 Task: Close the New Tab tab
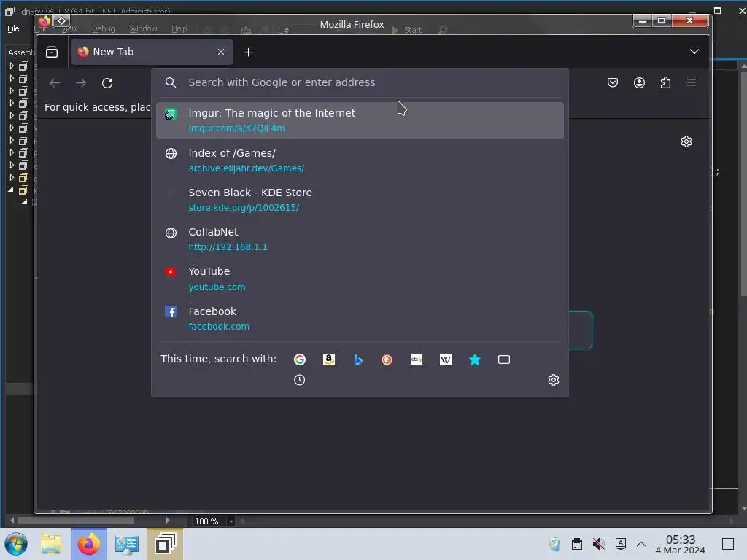coord(220,52)
